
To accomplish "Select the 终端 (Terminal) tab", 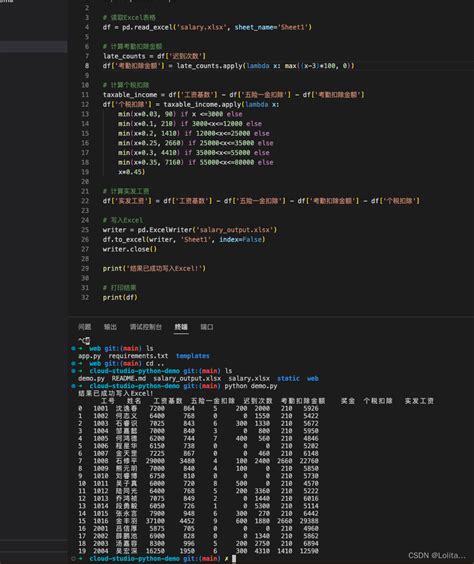I will pos(181,327).
